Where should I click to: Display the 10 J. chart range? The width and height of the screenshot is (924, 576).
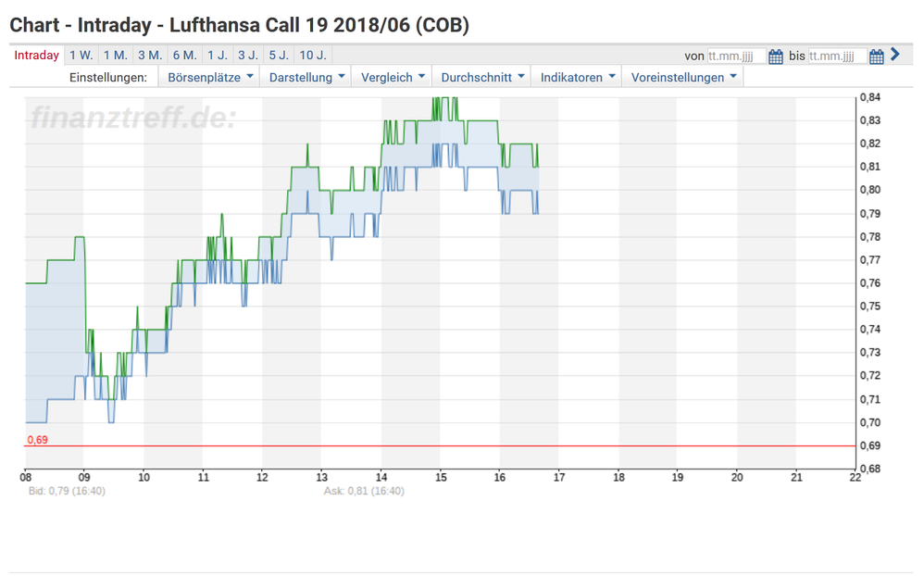(313, 56)
